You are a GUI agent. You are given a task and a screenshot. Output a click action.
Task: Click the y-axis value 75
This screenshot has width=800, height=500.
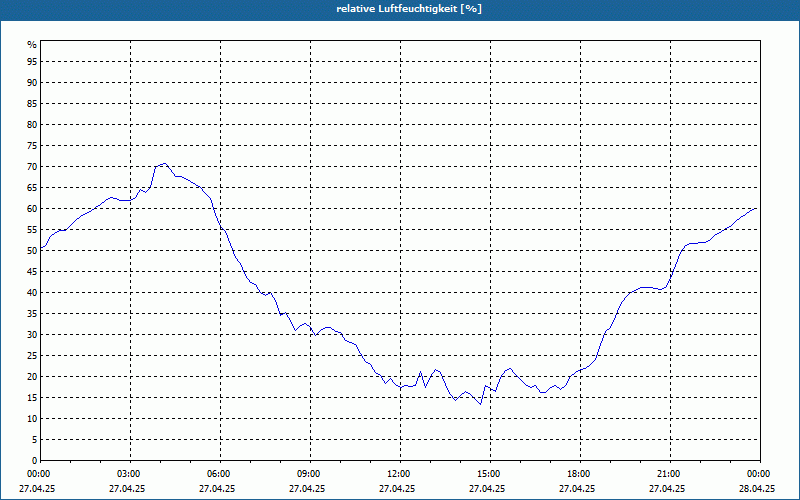coord(32,145)
